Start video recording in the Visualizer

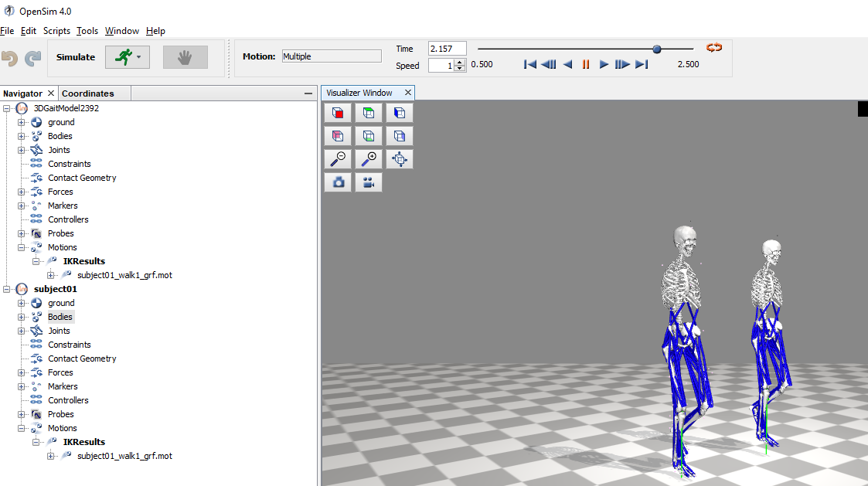coord(368,182)
